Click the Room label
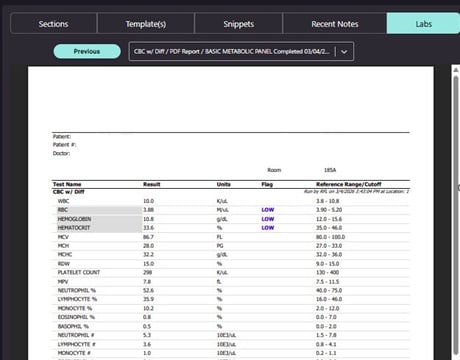This screenshot has width=460, height=360. click(274, 170)
